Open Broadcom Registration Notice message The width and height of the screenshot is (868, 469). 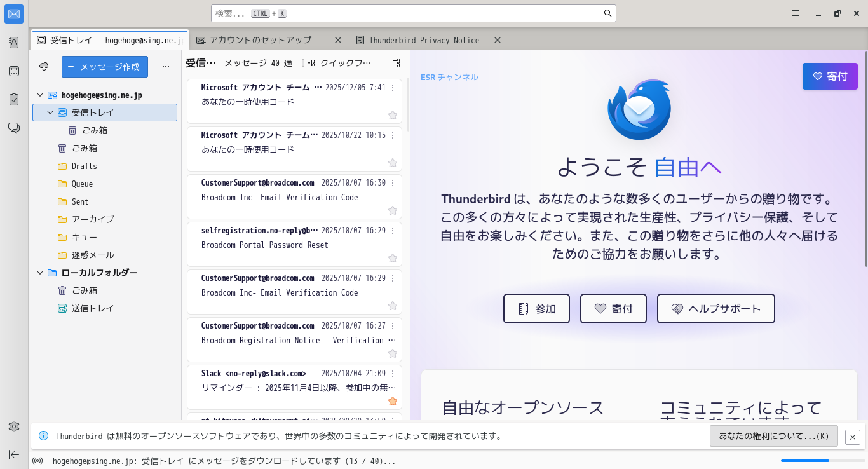294,341
